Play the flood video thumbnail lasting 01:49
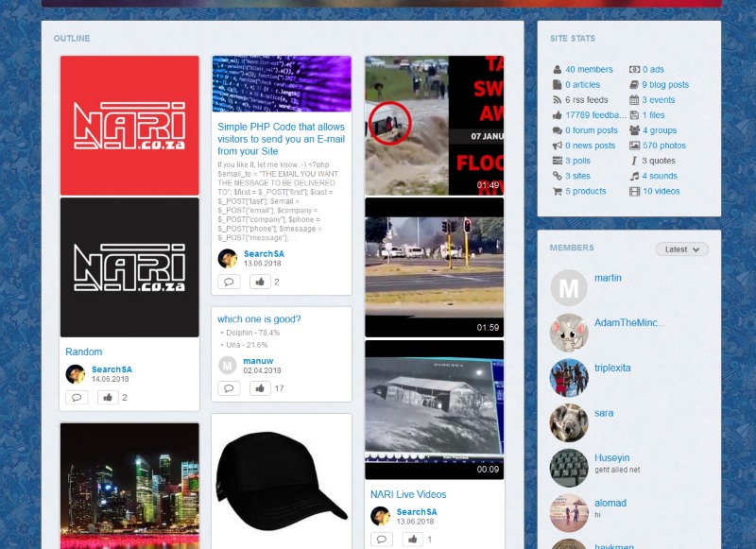 [x=435, y=126]
